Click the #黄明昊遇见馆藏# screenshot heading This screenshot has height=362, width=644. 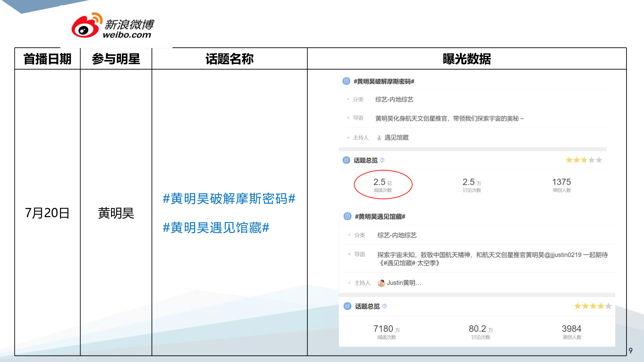[x=380, y=216]
